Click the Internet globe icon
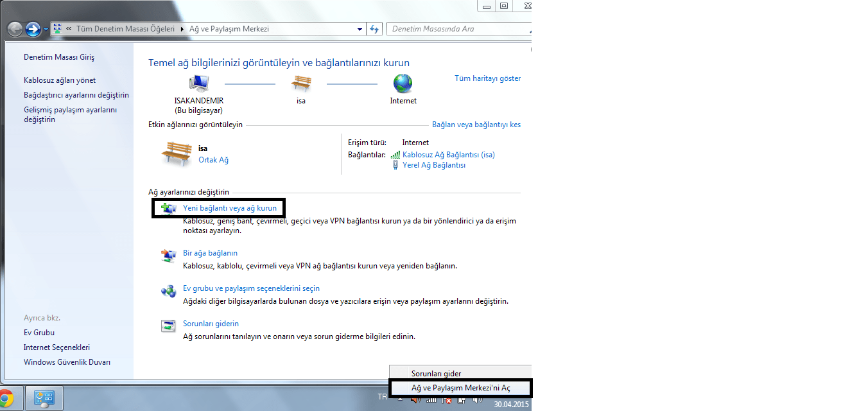 [x=403, y=83]
